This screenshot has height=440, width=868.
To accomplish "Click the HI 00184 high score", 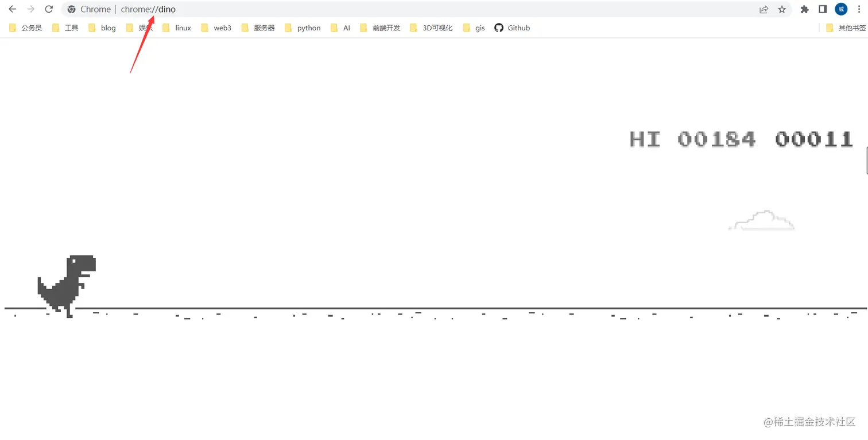I will [692, 139].
